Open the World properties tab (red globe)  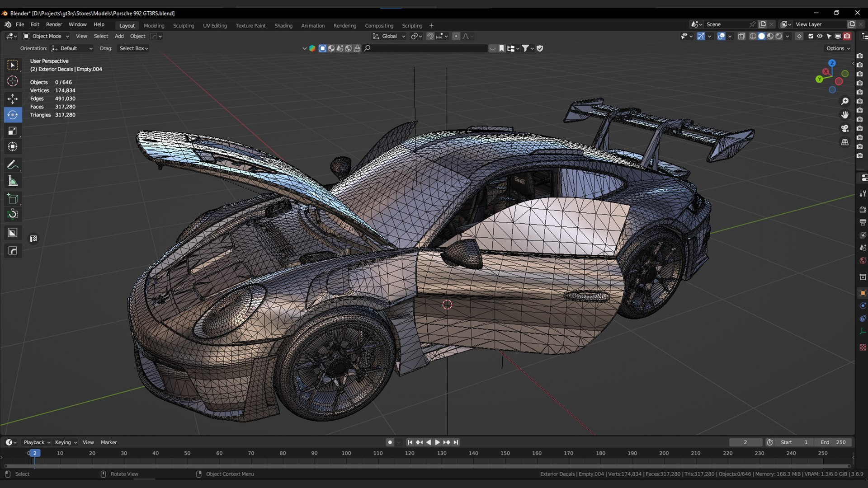click(x=863, y=261)
